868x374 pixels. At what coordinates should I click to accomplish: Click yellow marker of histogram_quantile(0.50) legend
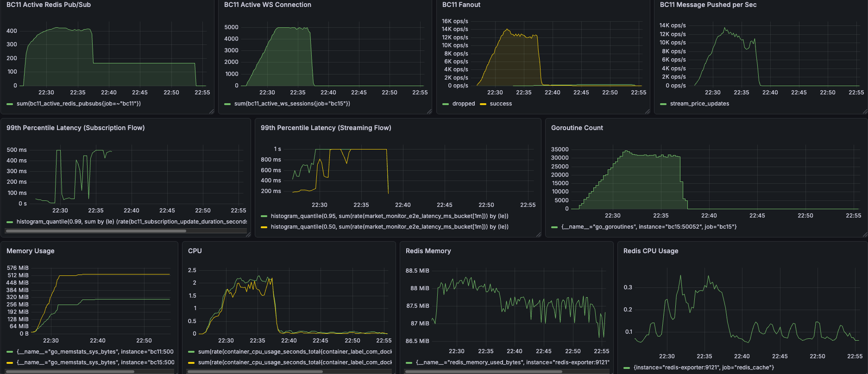tap(264, 227)
